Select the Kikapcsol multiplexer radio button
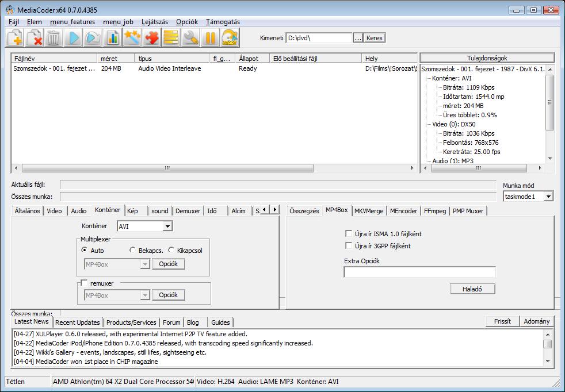This screenshot has height=392, width=565. tap(171, 250)
